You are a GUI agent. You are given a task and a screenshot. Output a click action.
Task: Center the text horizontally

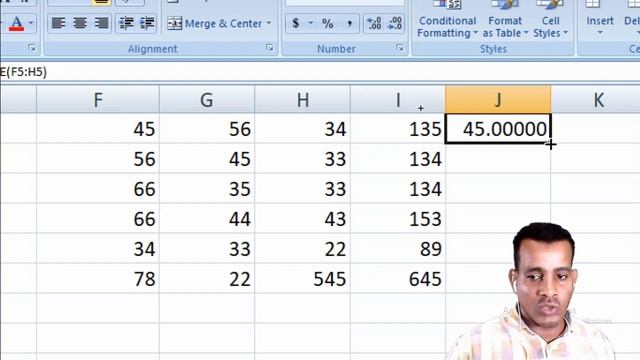80,23
